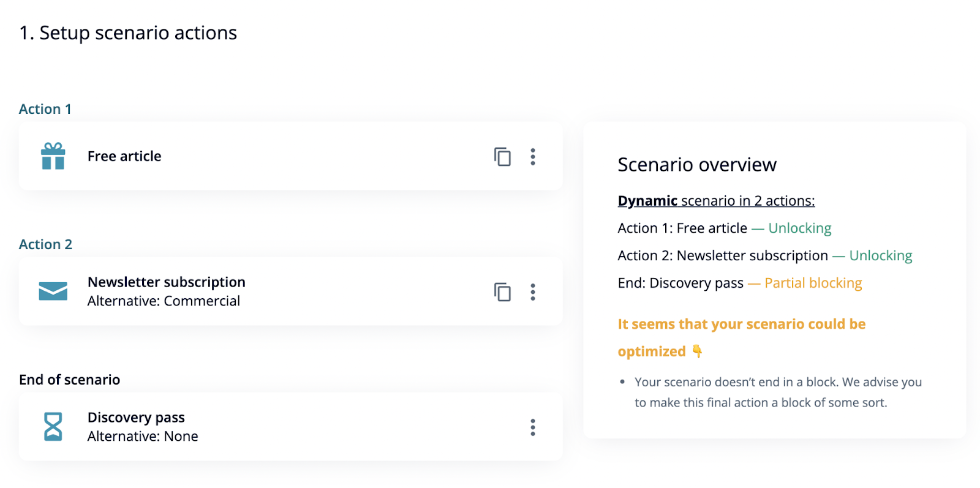
Task: Click the Action 2 label
Action: [46, 244]
